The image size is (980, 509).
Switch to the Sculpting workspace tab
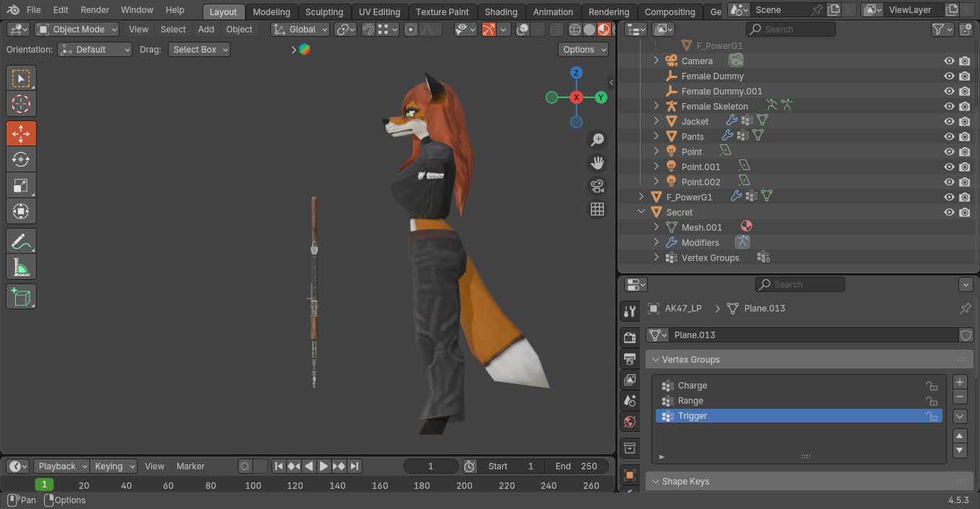click(324, 12)
